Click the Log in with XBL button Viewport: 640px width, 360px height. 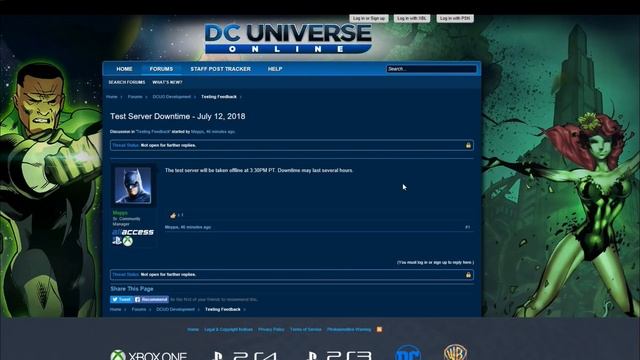(412, 18)
